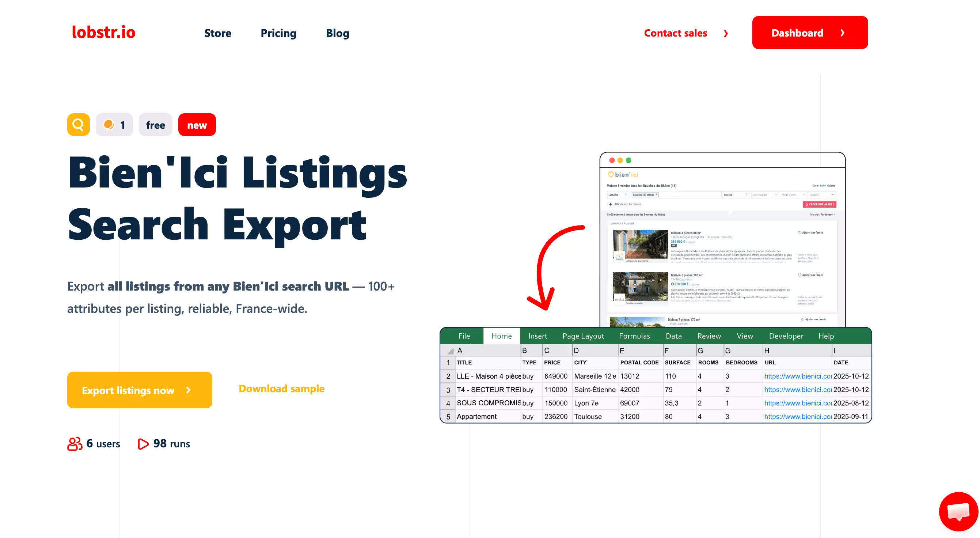Screen dimensions: 980x538
Task: Switch to the Insert ribbon tab
Action: click(x=538, y=336)
